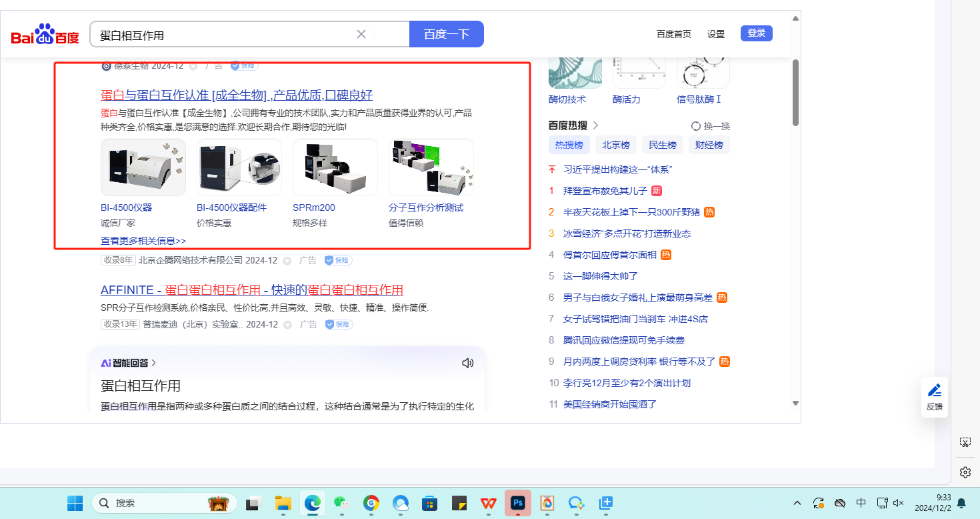Open the sidebar settings gear icon
The width and height of the screenshot is (980, 519).
965,472
